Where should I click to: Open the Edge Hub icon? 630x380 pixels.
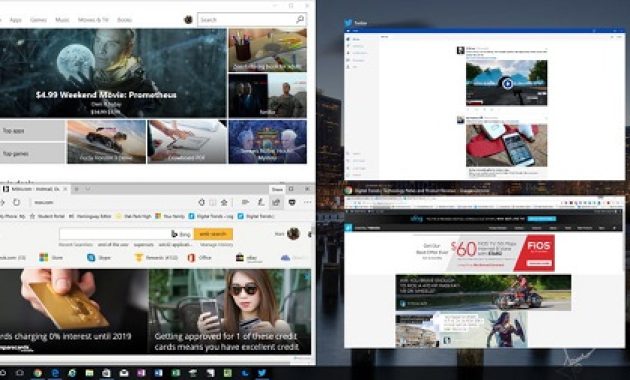click(245, 202)
